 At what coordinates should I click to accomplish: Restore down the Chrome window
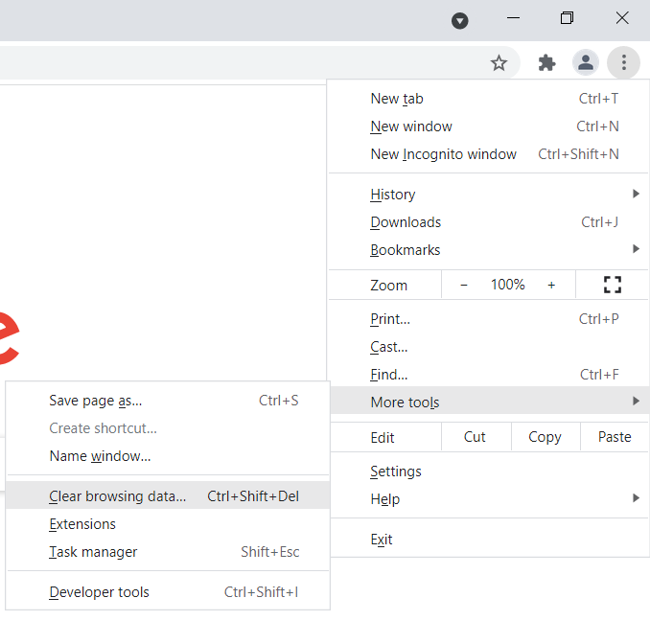pos(567,18)
